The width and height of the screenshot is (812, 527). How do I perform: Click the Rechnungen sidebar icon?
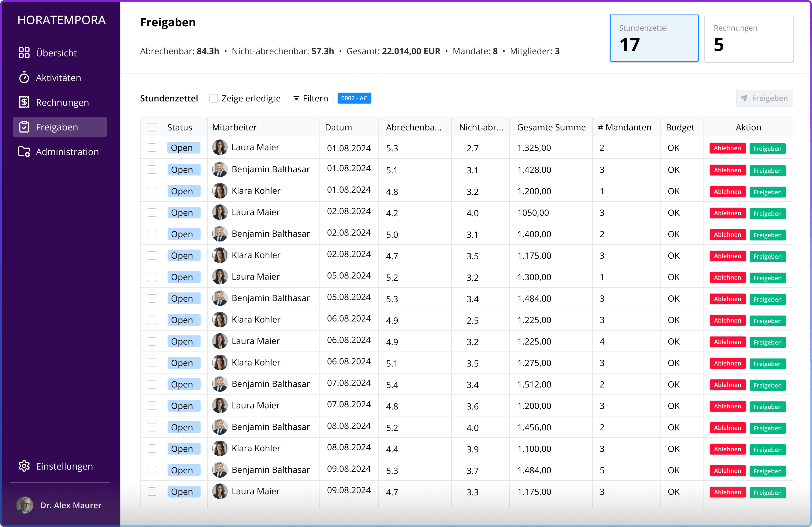point(24,102)
